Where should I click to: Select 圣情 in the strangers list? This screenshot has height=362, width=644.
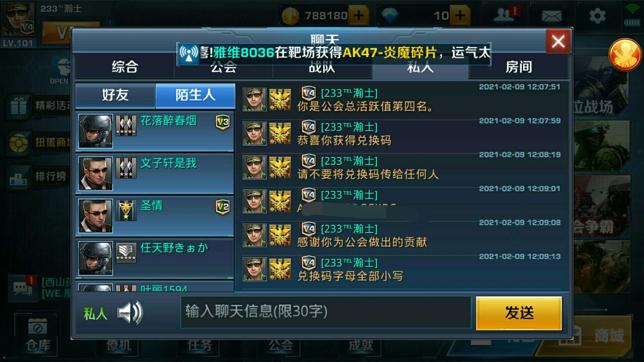155,216
